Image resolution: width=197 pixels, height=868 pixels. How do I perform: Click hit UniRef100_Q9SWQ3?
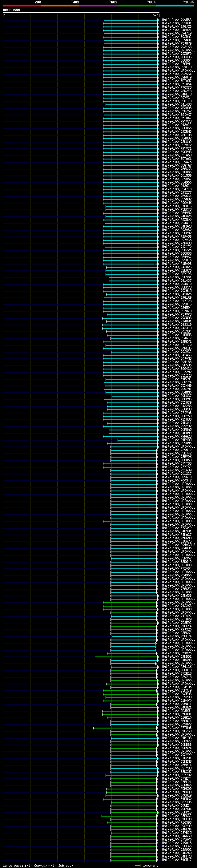coord(177,318)
